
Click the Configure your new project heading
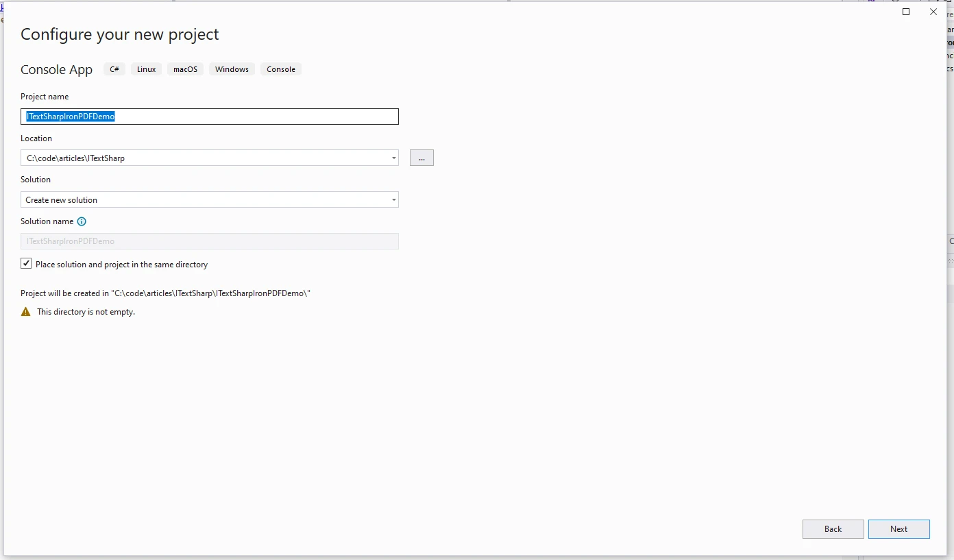pos(120,34)
